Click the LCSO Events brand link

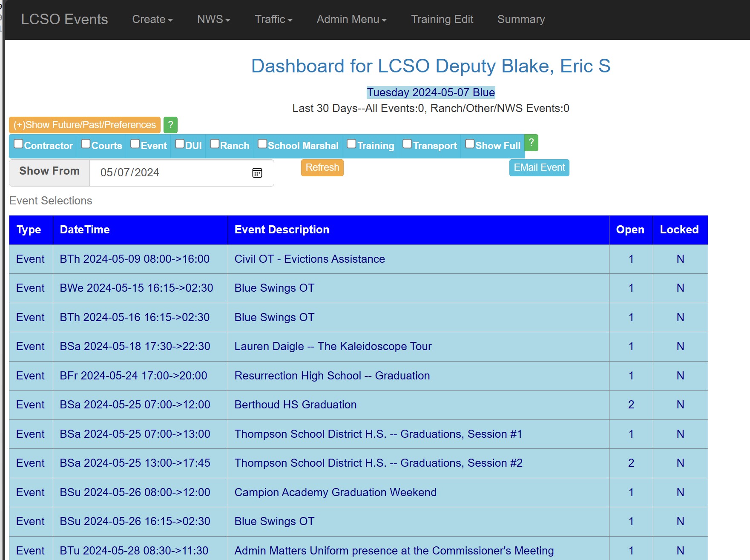tap(64, 20)
